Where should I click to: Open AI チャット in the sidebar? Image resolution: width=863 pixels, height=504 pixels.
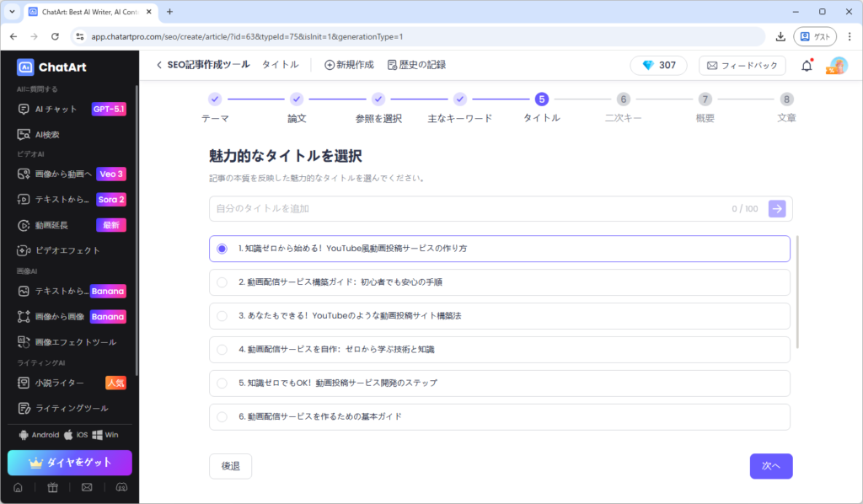click(56, 109)
